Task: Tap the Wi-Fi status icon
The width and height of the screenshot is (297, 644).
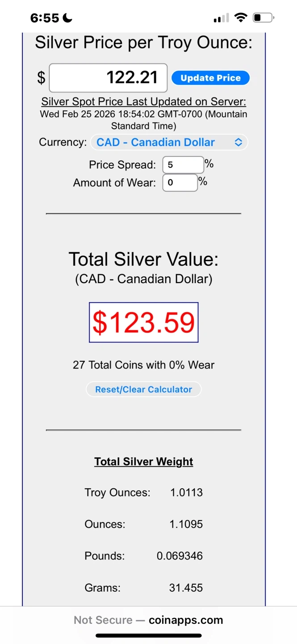Action: tap(241, 18)
